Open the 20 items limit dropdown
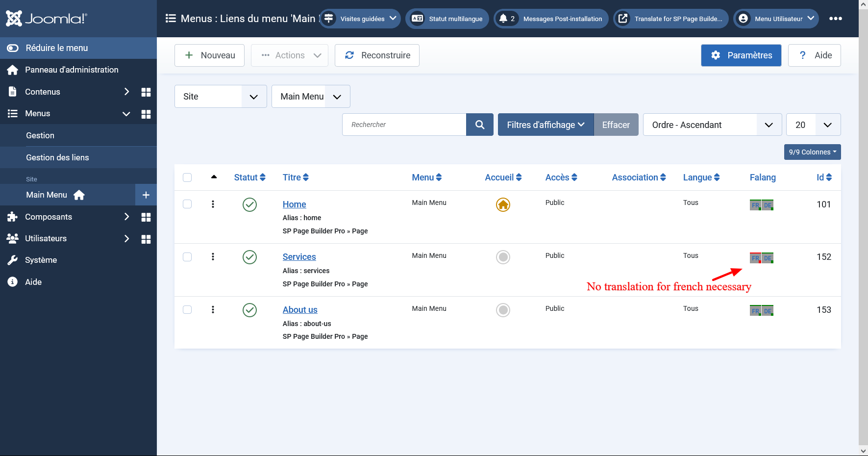 [x=814, y=125]
